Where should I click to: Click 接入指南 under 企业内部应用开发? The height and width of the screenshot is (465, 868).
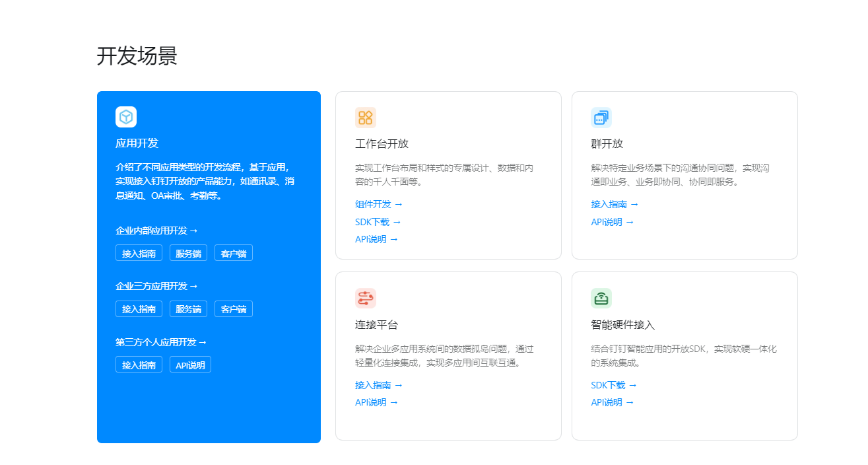coord(139,253)
